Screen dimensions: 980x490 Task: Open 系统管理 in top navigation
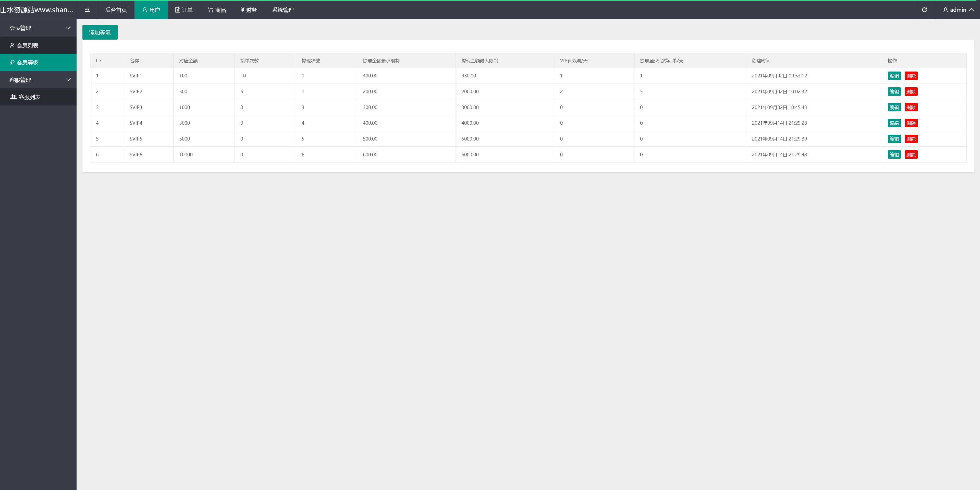(x=283, y=10)
